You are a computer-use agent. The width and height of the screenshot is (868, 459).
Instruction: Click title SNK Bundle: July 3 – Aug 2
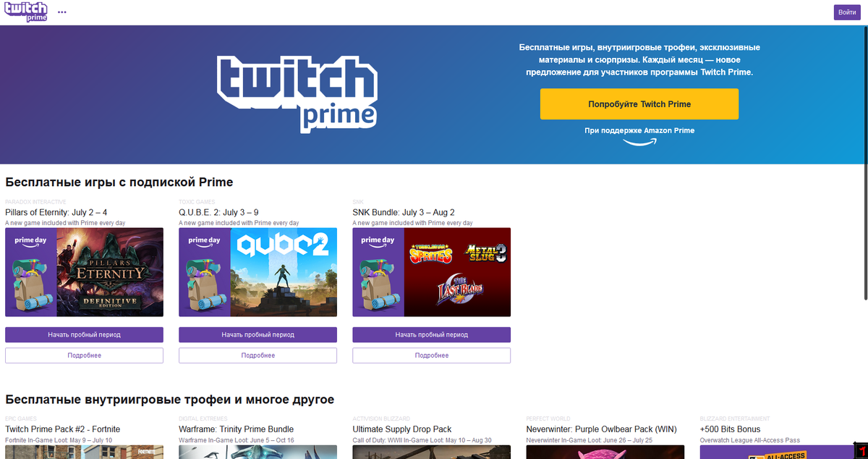point(404,213)
